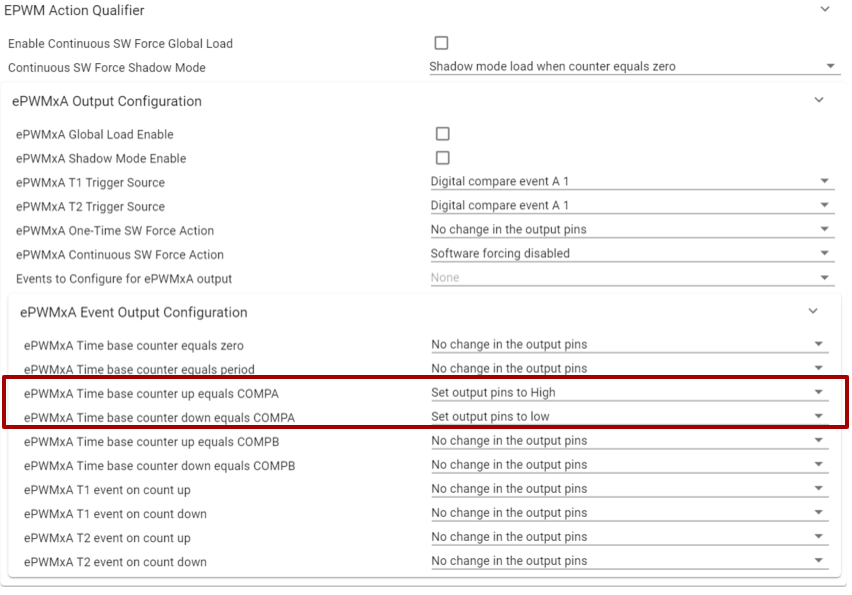Image resolution: width=852 pixels, height=595 pixels.
Task: Collapse ePWMxA Event Output Configuration section
Action: (x=813, y=311)
